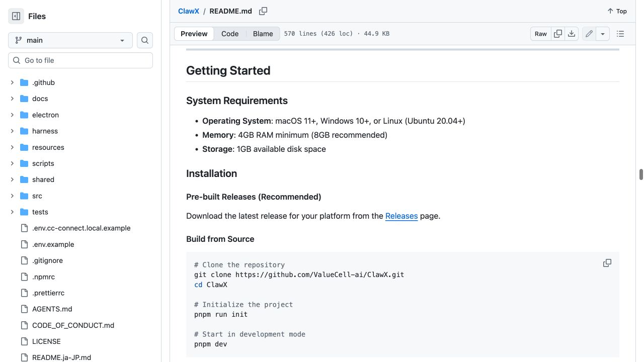
Task: Switch to the Code tab
Action: coord(230,34)
